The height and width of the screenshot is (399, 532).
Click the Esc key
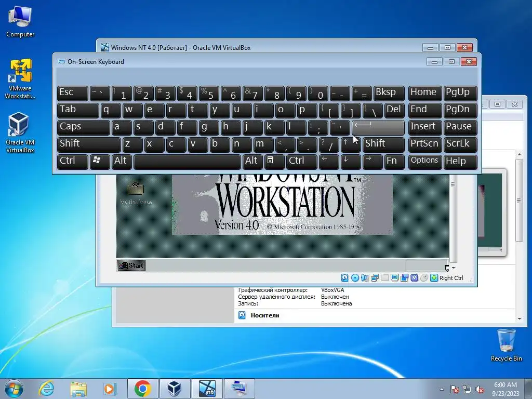(73, 93)
